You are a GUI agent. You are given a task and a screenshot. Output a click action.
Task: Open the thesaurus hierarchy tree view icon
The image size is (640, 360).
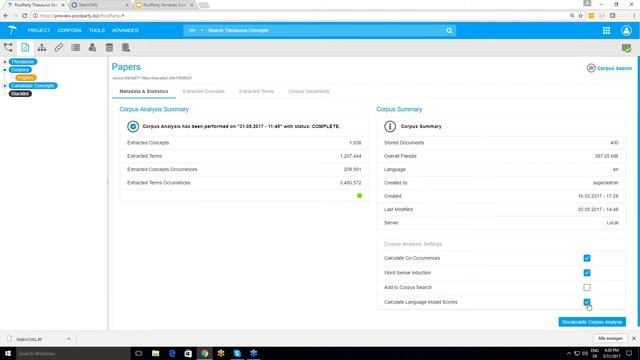point(8,48)
